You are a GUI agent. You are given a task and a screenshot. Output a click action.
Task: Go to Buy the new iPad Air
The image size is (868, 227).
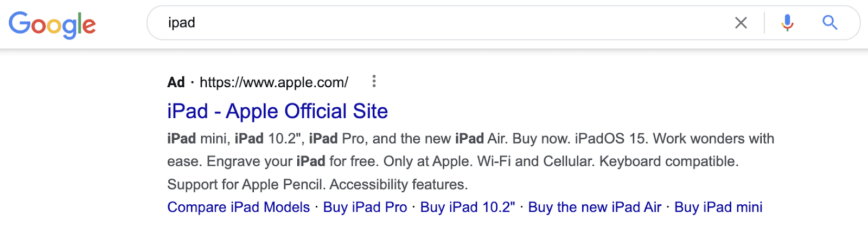point(595,207)
